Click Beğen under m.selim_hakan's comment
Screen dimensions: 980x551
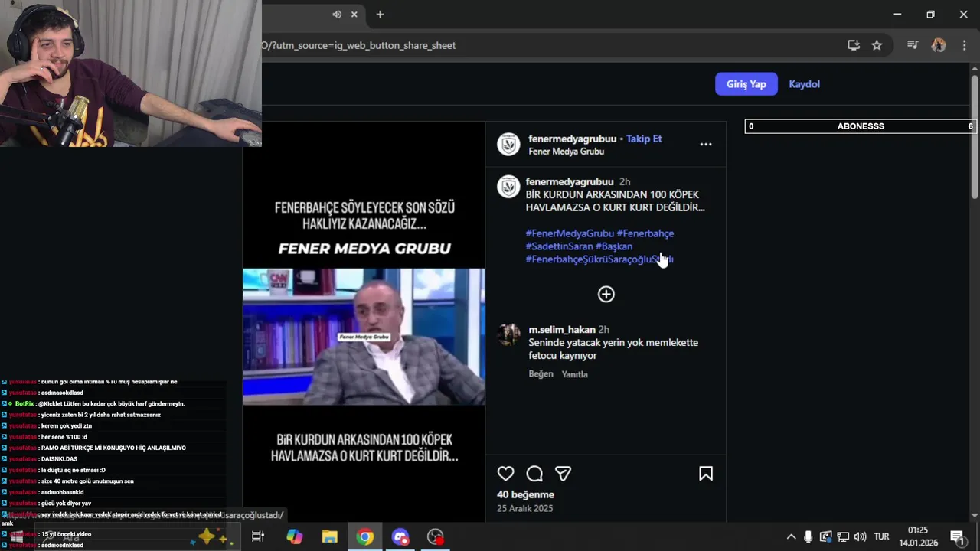[x=541, y=374]
